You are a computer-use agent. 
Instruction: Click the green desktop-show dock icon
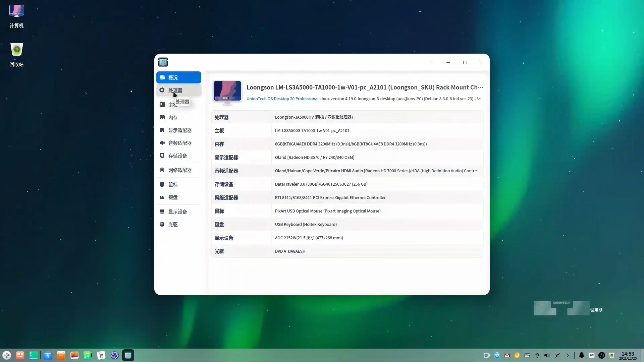point(34,355)
